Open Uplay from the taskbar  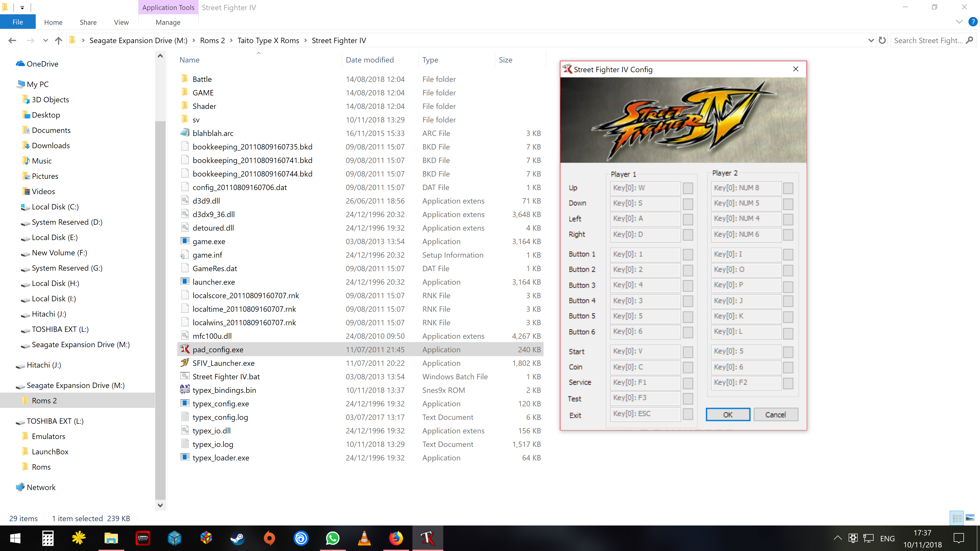(301, 538)
